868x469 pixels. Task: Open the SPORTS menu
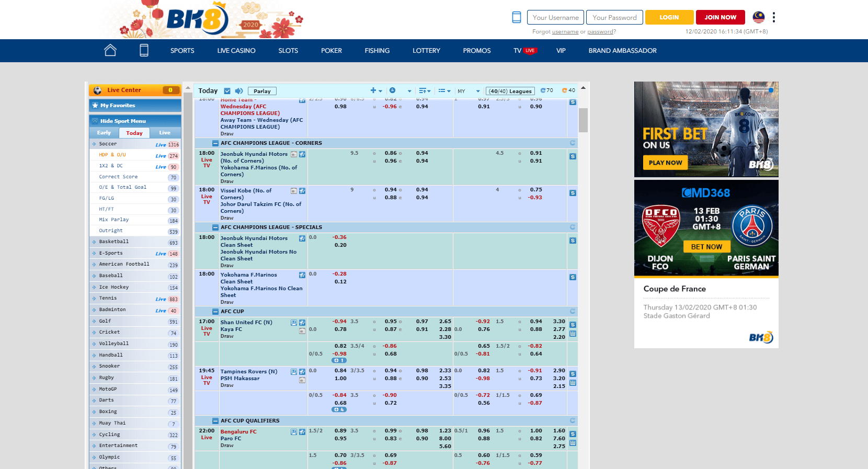[x=182, y=51]
